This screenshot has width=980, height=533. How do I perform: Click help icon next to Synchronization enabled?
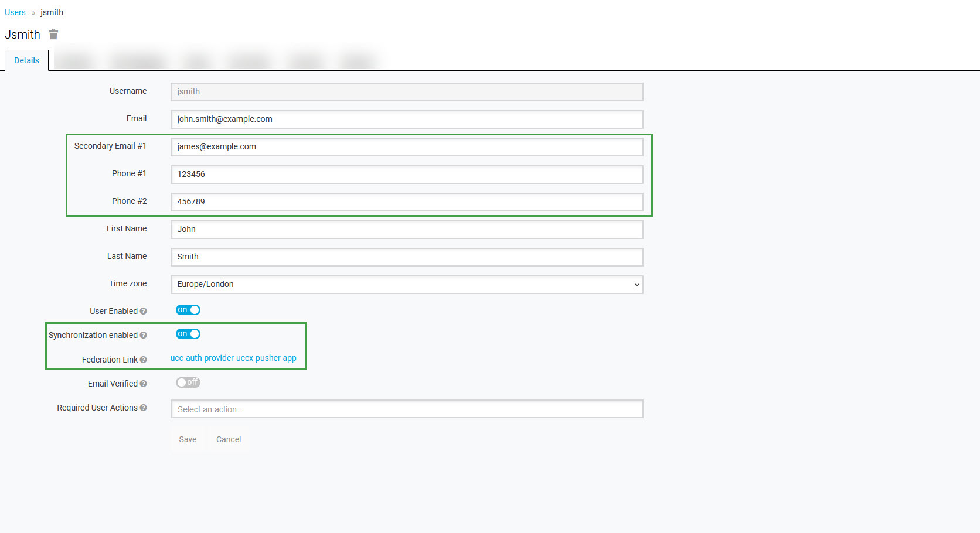click(144, 335)
